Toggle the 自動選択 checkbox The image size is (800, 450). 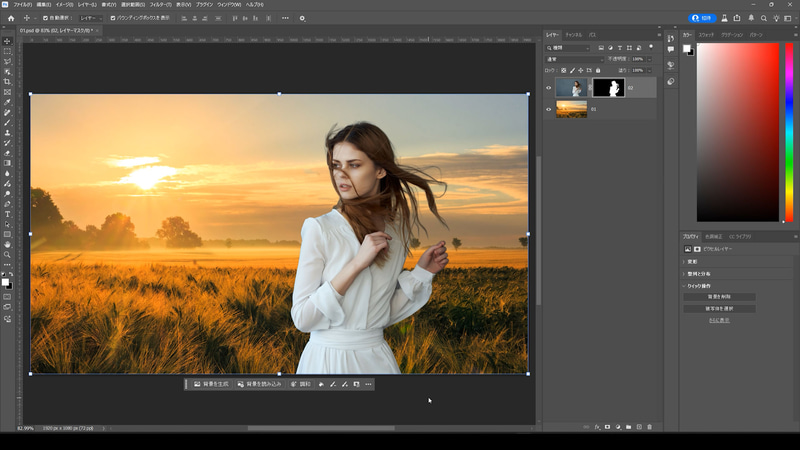click(x=46, y=18)
